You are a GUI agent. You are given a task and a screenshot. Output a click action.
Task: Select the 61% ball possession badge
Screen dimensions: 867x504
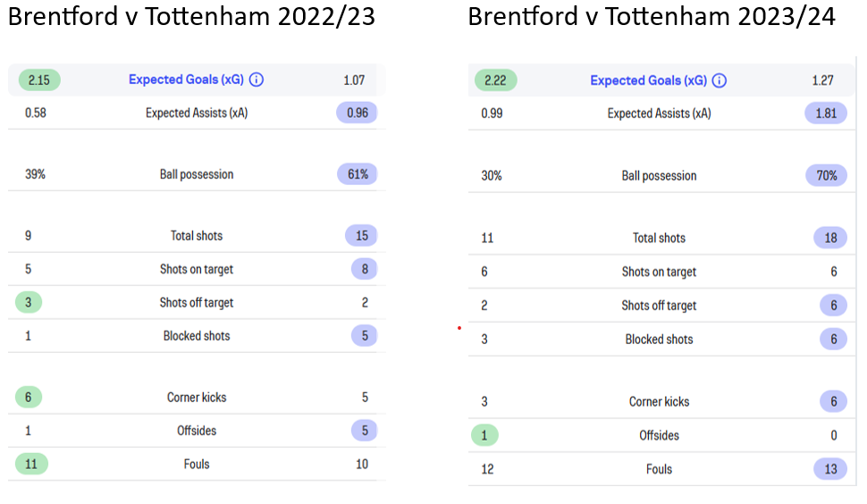[358, 174]
